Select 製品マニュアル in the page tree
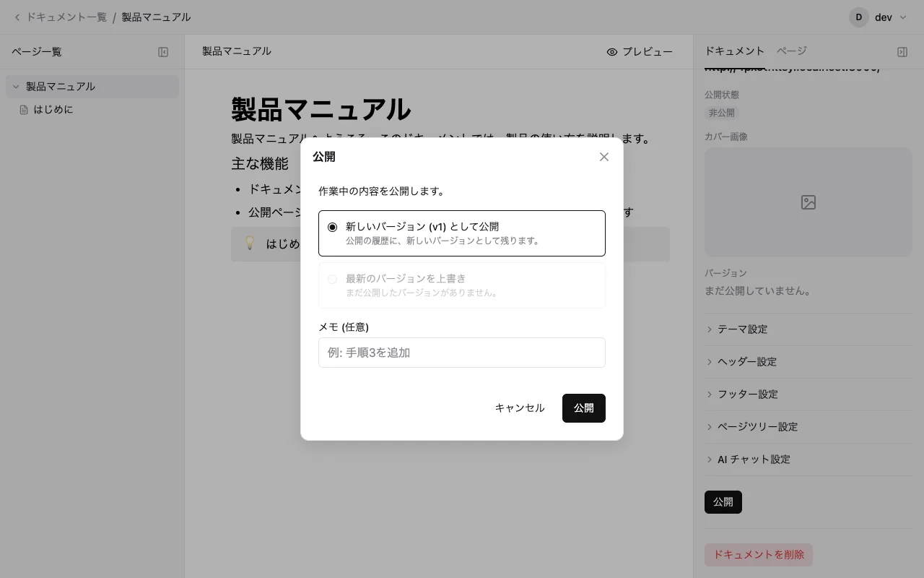The image size is (924, 578). 92,87
